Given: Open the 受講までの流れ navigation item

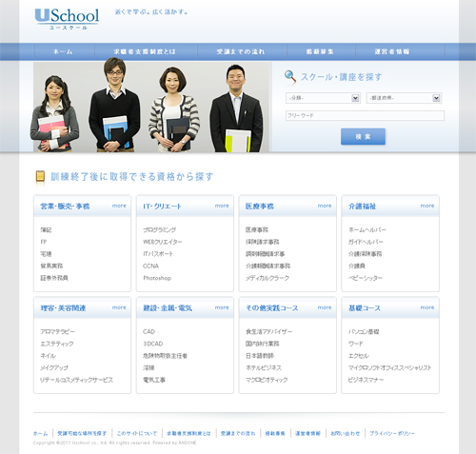Looking at the screenshot, I should pyautogui.click(x=241, y=51).
